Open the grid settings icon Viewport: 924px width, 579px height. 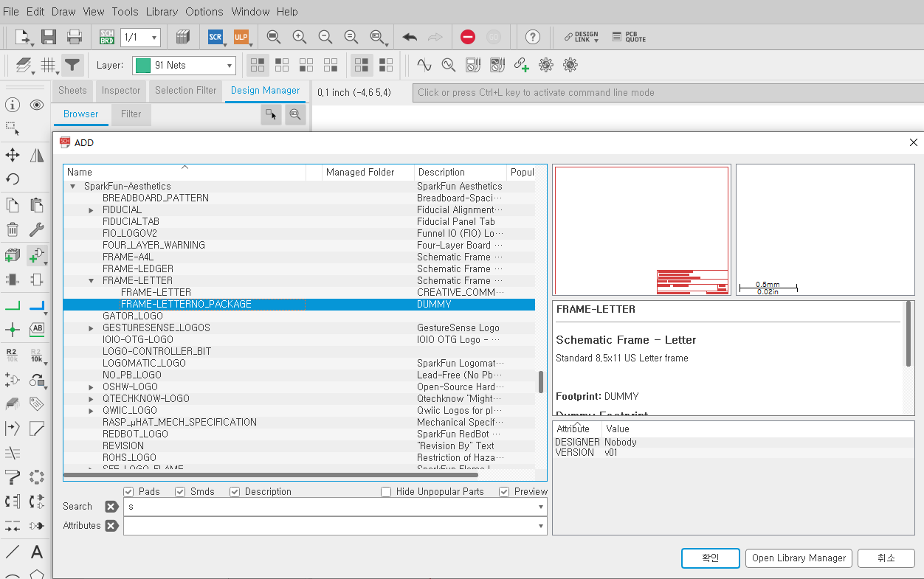coord(49,65)
